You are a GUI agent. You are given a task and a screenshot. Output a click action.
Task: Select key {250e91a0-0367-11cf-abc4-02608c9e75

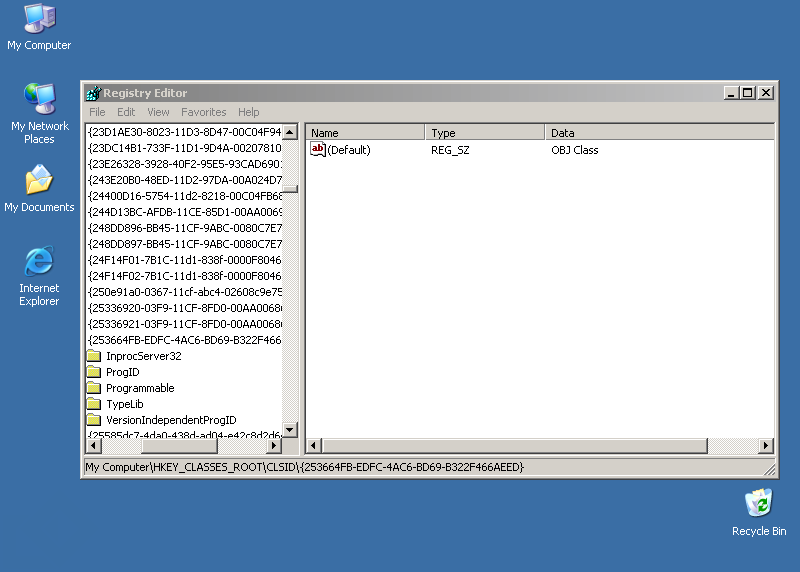coord(184,292)
